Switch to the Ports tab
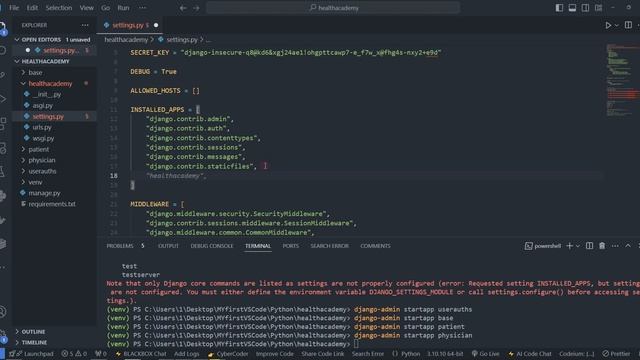This screenshot has width=640, height=360. (291, 246)
